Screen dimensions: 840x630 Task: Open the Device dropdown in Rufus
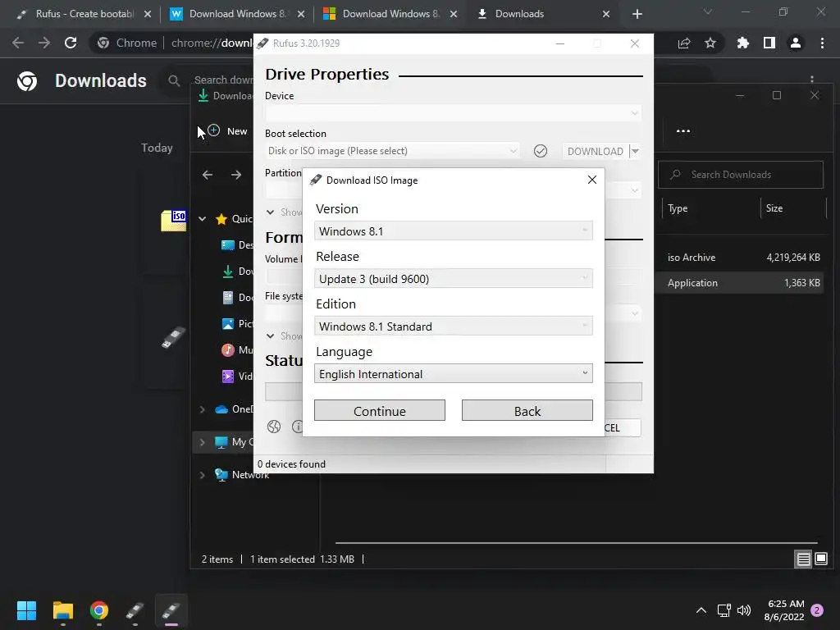point(453,113)
